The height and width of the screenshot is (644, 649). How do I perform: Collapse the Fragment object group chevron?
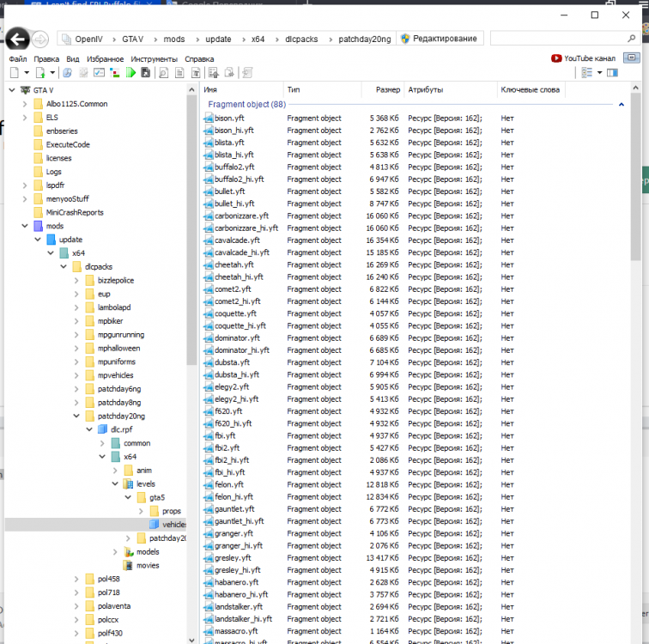(622, 105)
